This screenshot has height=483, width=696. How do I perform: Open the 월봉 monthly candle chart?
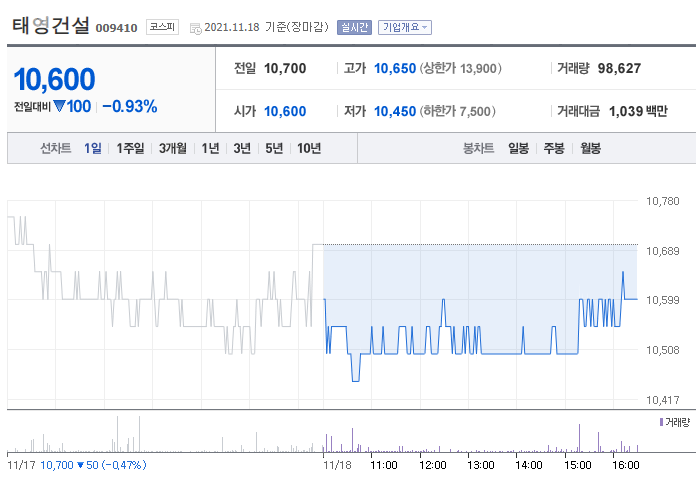(590, 148)
